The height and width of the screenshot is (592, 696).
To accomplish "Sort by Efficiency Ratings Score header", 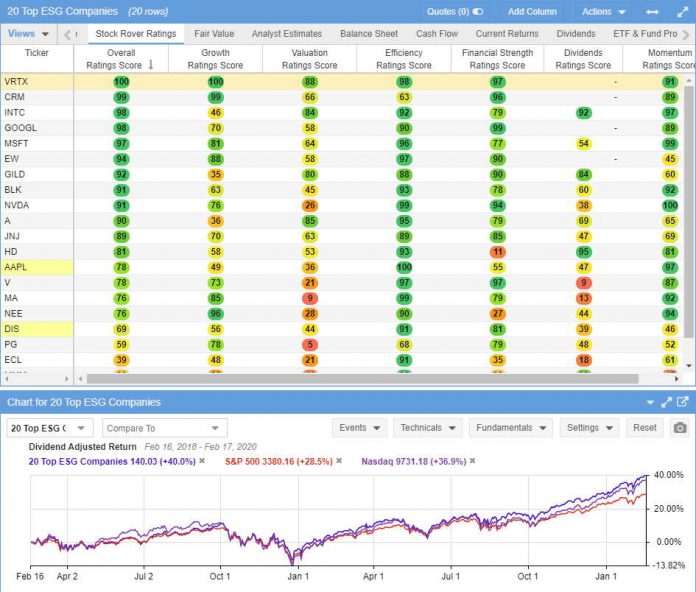I will pos(403,59).
